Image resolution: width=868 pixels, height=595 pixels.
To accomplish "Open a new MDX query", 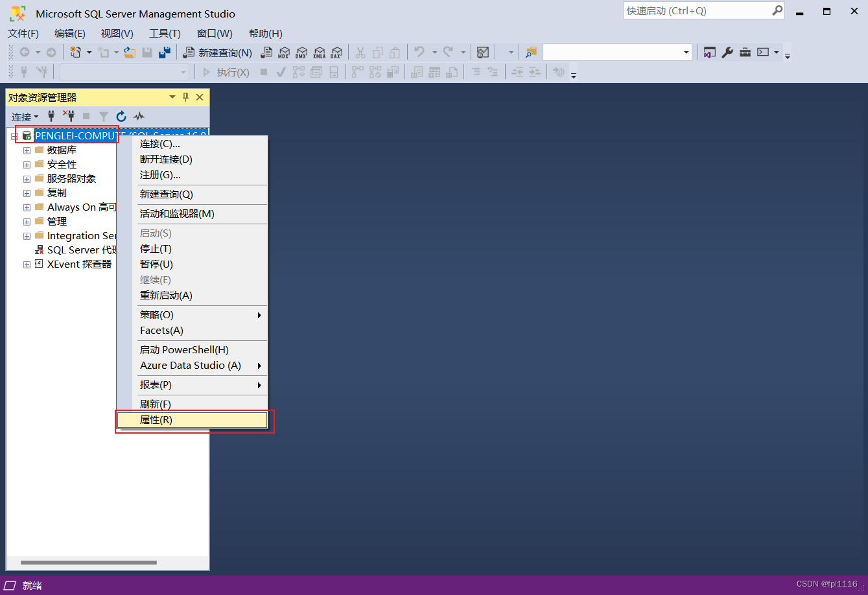I will (283, 52).
